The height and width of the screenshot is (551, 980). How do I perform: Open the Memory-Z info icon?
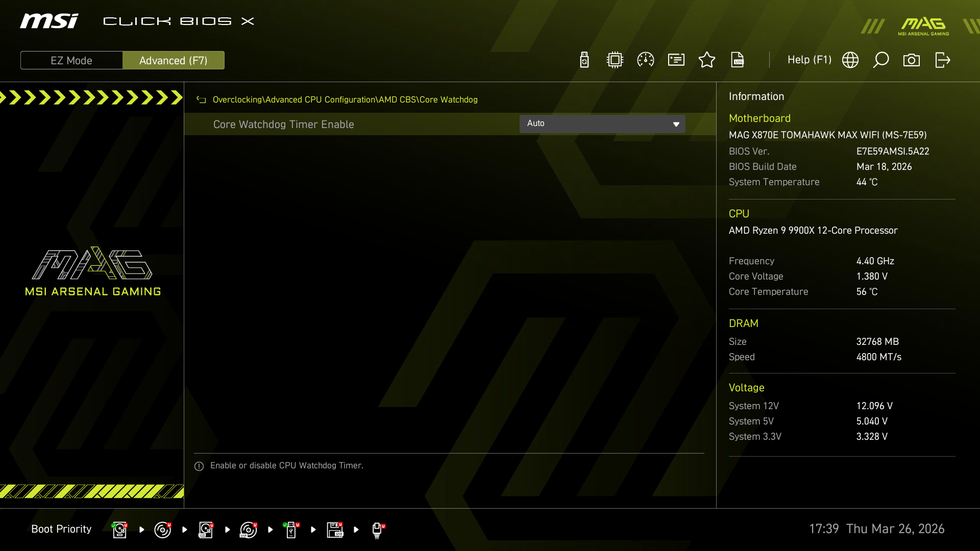click(x=676, y=60)
